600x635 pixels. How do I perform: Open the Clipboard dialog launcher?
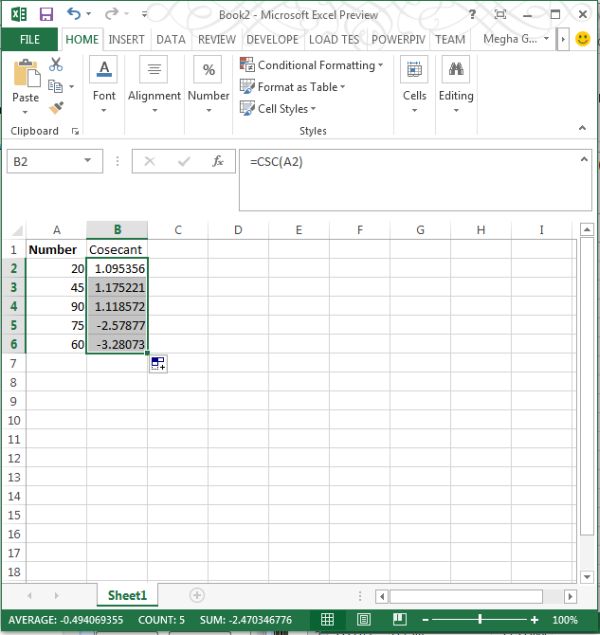(75, 131)
